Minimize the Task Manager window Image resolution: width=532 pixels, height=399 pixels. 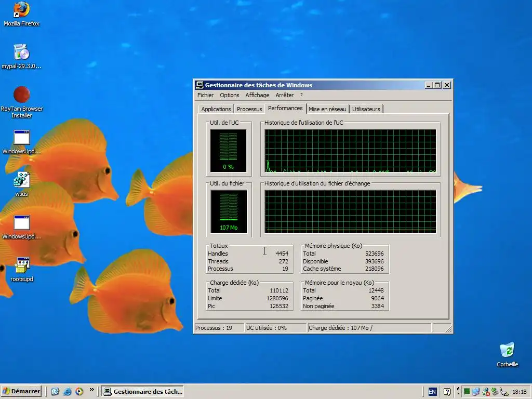429,85
